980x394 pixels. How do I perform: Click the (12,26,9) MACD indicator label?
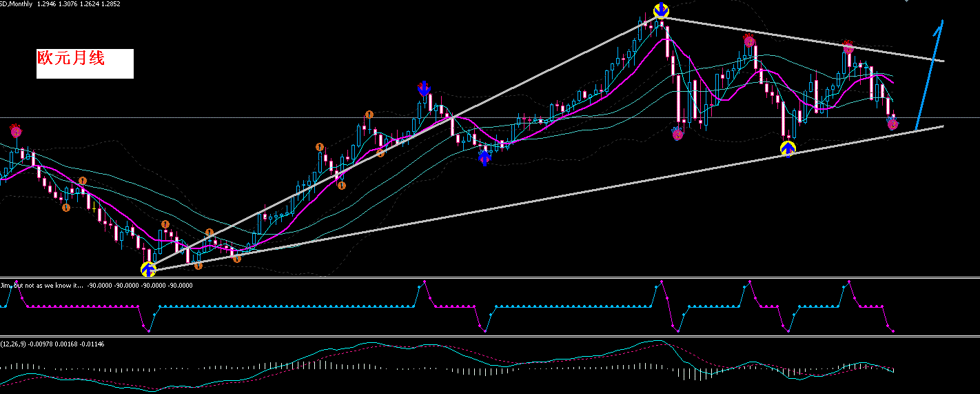(x=13, y=344)
